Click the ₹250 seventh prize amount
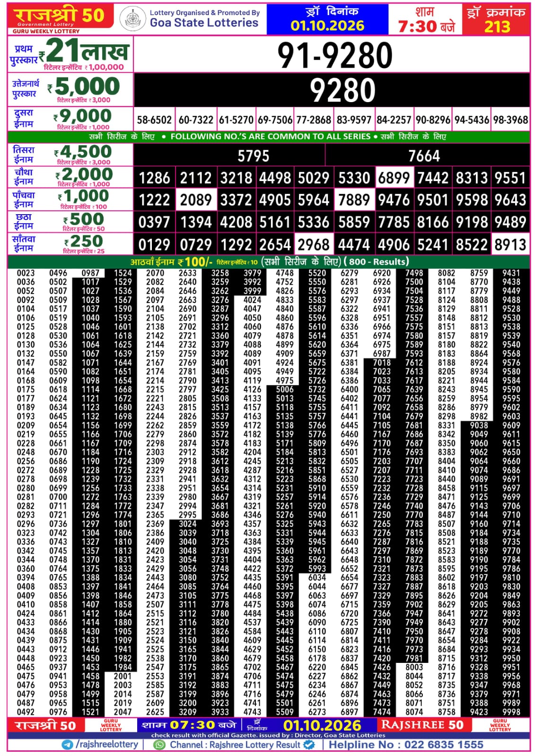Image resolution: width=535 pixels, height=756 pixels. click(x=84, y=241)
